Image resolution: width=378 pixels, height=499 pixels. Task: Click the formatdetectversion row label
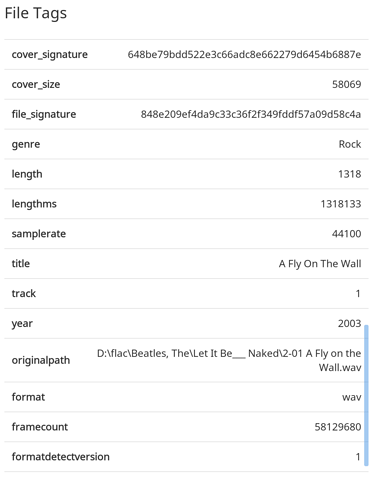click(x=61, y=457)
